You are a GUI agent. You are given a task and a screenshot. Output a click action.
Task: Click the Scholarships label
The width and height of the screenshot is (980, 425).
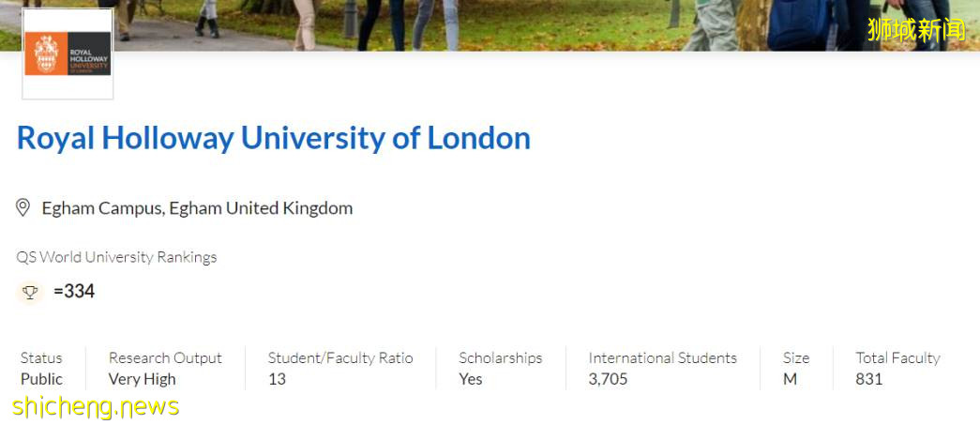point(500,357)
